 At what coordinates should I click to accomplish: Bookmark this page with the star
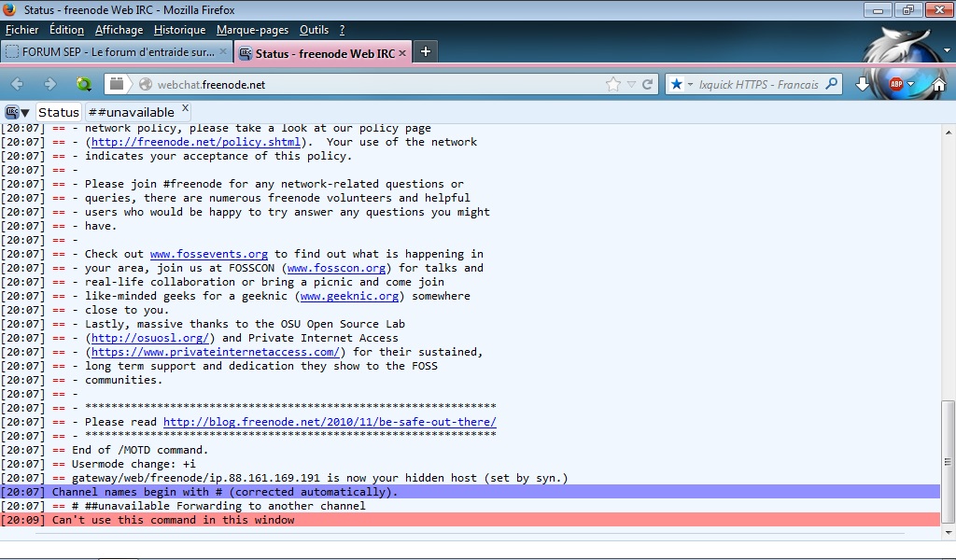[x=613, y=84]
